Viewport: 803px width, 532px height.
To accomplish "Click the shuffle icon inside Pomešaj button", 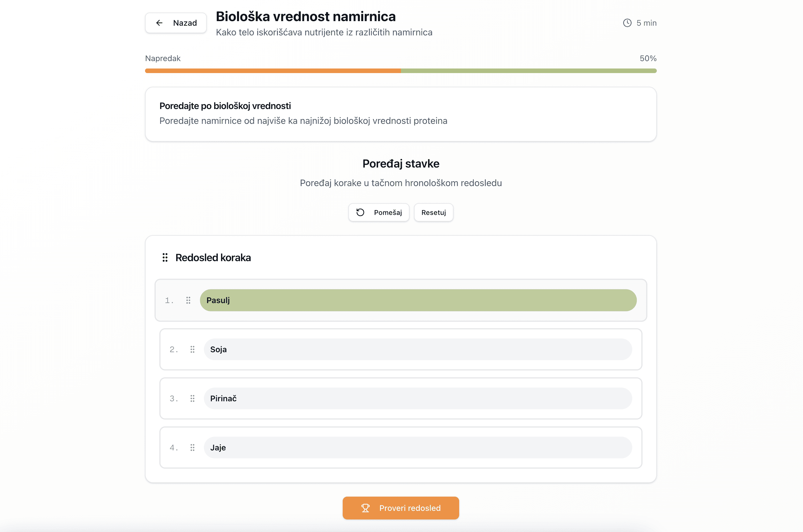I will [x=361, y=212].
